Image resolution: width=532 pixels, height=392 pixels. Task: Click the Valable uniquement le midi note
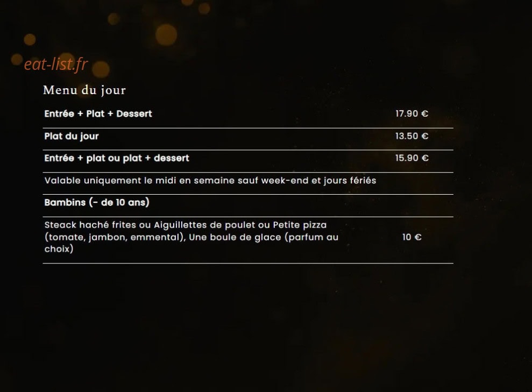(x=210, y=180)
